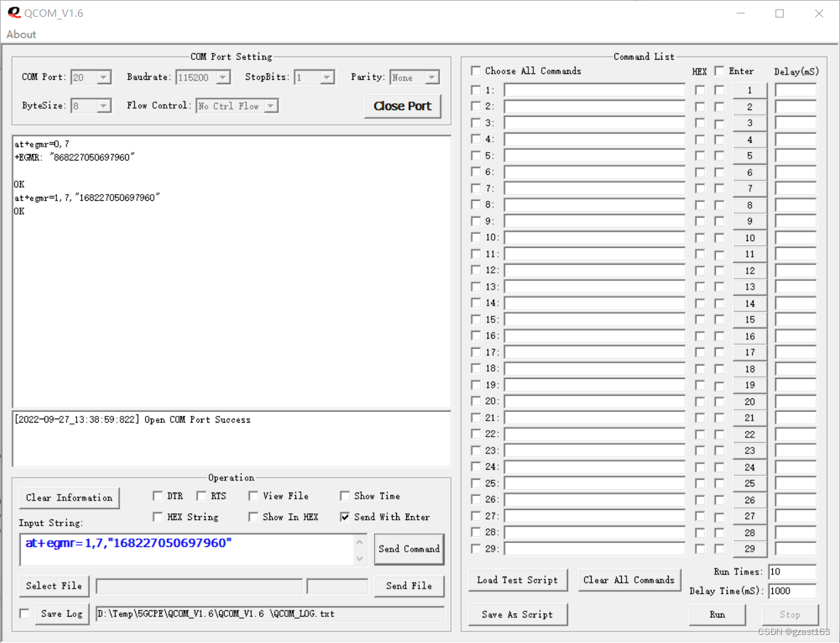Viewport: 840px width, 643px height.
Task: Click the +EGMR response line in output
Action: pyautogui.click(x=74, y=157)
